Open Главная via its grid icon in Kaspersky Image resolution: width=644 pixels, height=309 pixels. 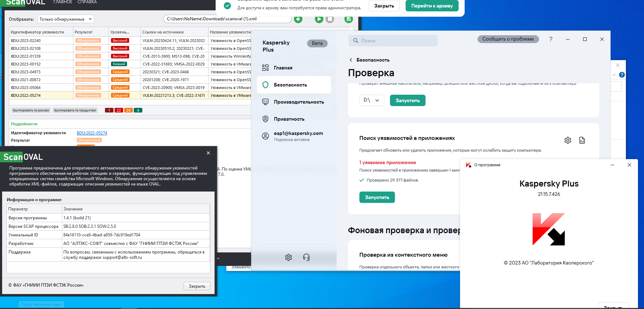point(265,68)
